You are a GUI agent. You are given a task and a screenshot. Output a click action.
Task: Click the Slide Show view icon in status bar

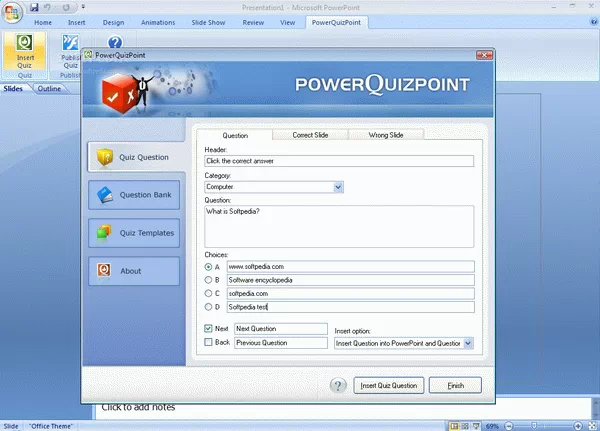tap(476, 426)
